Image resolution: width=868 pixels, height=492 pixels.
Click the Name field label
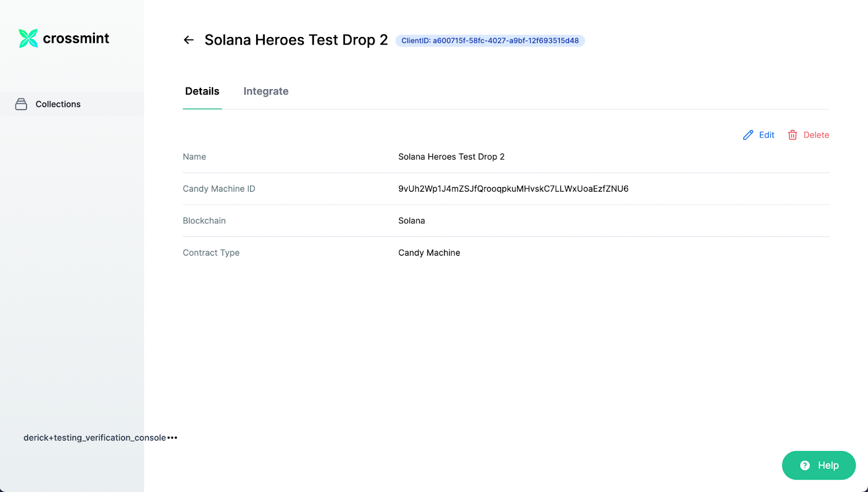[x=194, y=157]
